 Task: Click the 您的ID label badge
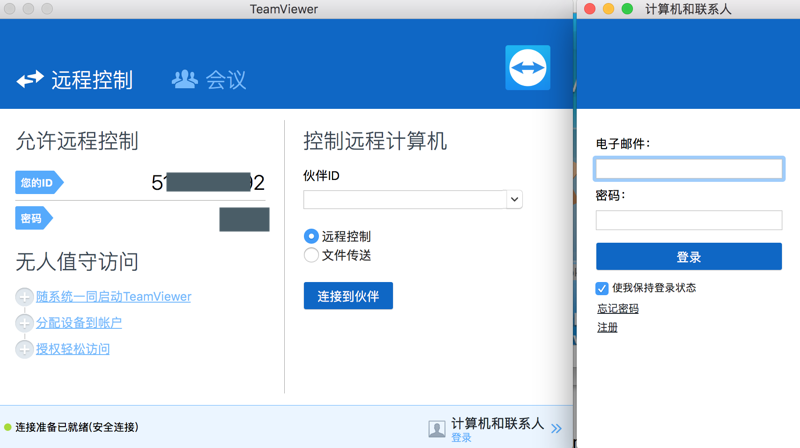coord(39,183)
